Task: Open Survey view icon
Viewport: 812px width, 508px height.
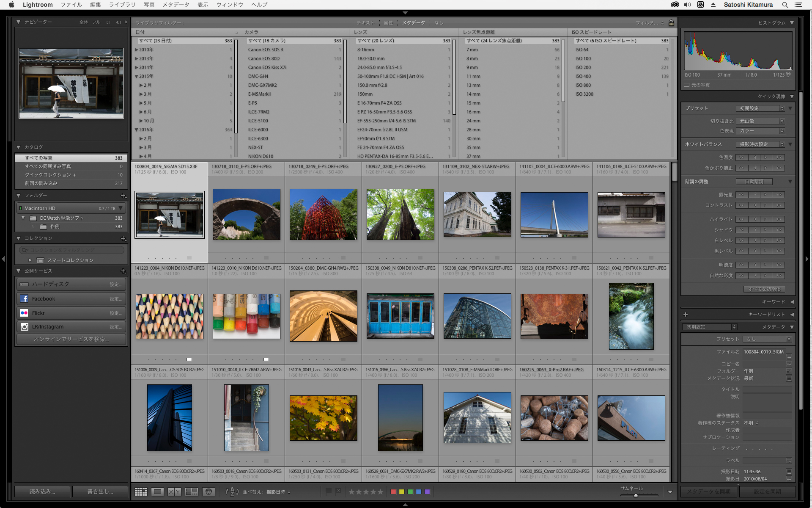Action: click(192, 491)
